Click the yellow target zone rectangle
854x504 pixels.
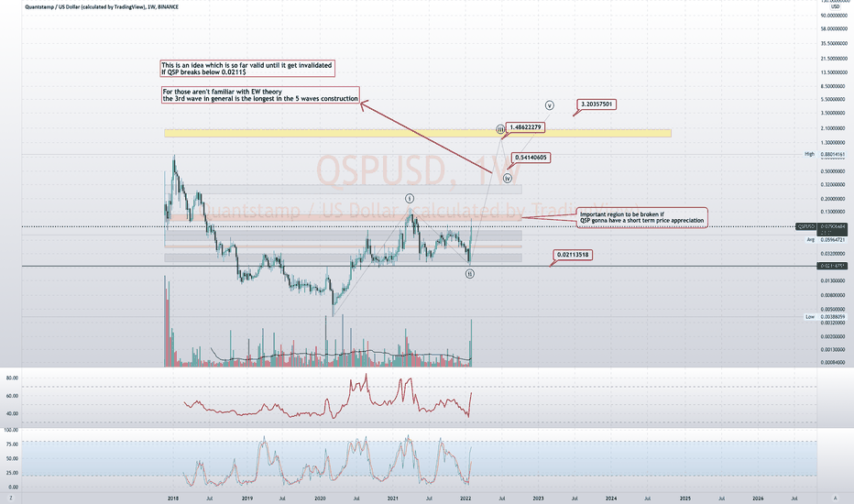click(x=418, y=133)
